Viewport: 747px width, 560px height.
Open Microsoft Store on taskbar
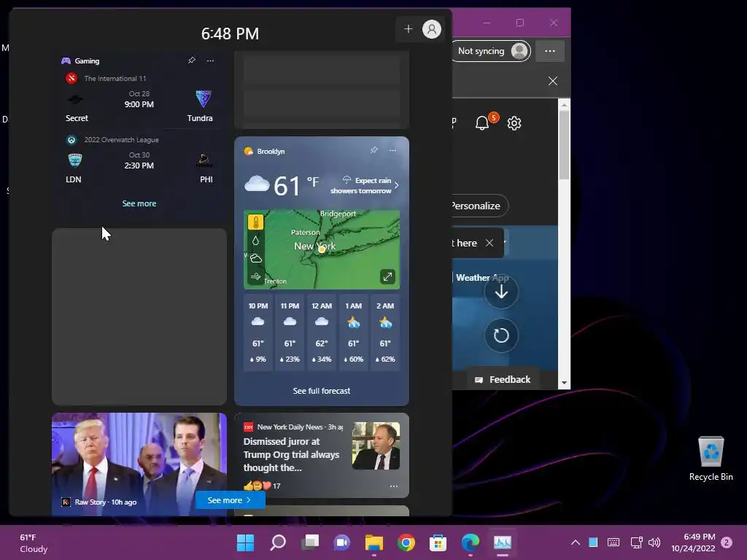438,542
